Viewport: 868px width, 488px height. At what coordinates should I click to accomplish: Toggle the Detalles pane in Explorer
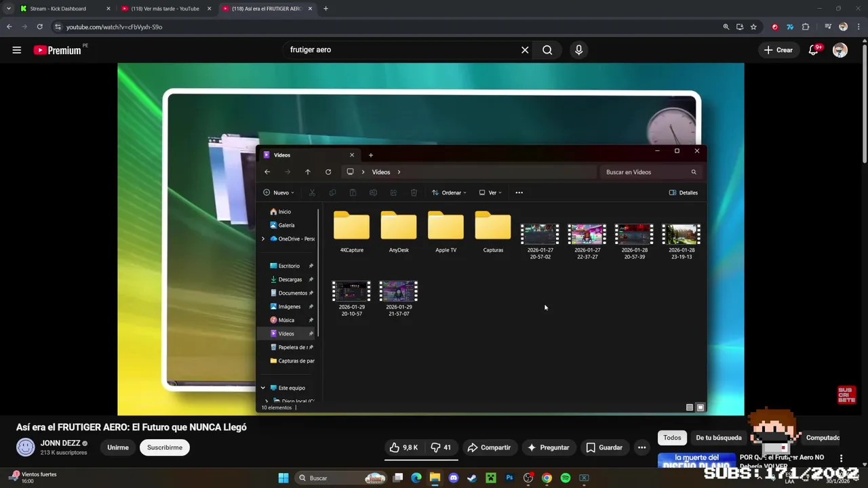pyautogui.click(x=684, y=192)
